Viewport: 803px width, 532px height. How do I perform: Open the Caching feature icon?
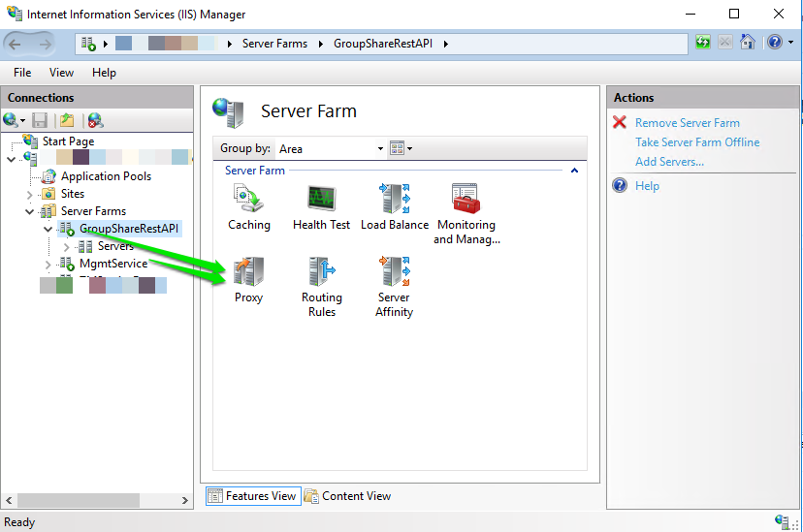248,199
